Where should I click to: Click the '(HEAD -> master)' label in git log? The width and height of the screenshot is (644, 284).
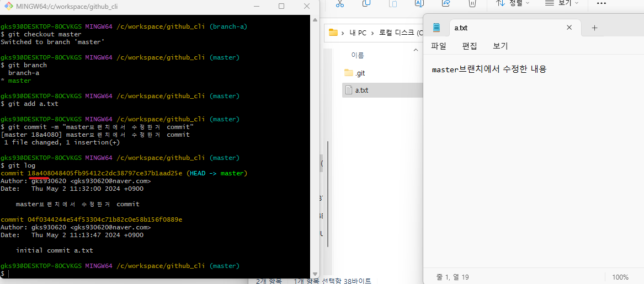click(217, 173)
